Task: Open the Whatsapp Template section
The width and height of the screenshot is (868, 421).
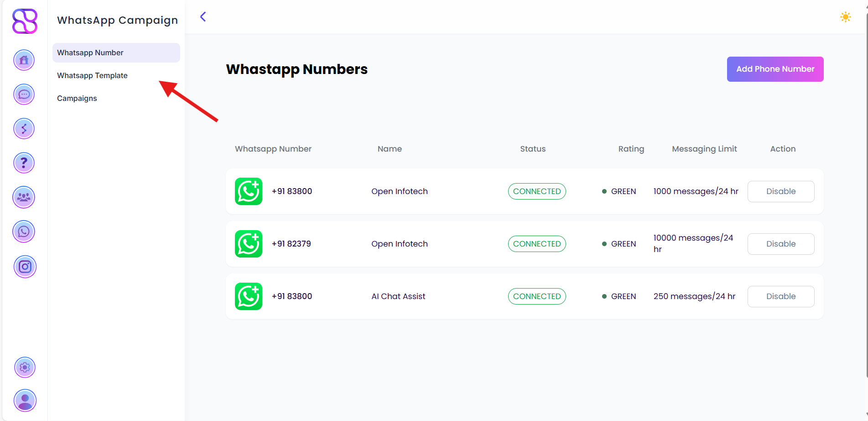Action: (92, 75)
